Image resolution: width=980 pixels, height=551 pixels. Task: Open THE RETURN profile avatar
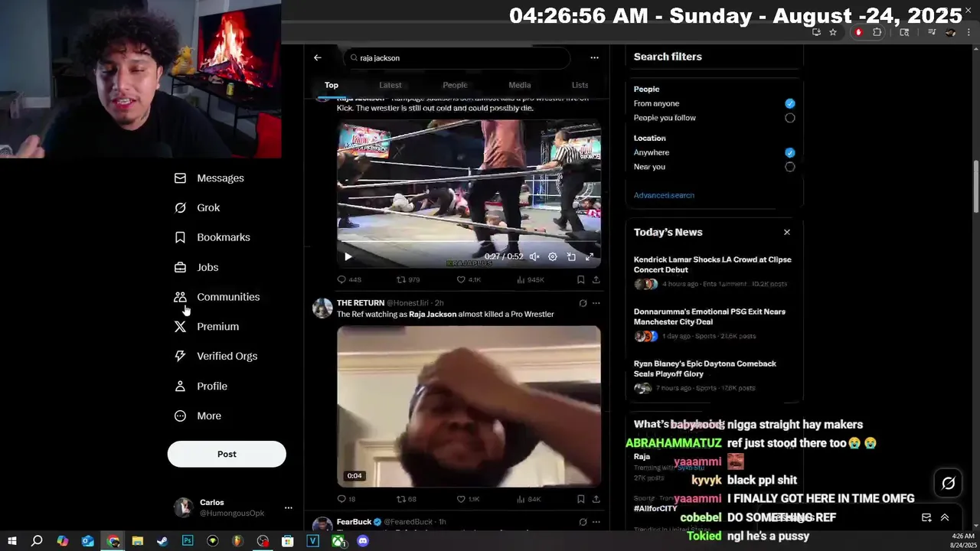point(322,308)
